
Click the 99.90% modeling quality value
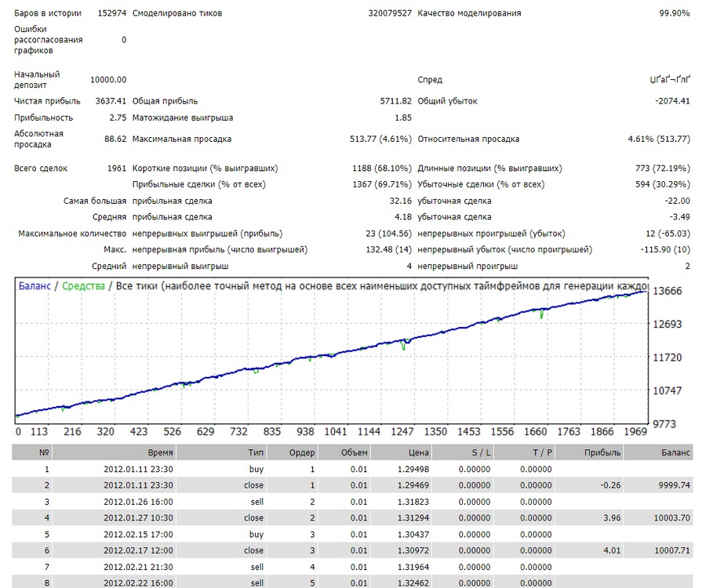pyautogui.click(x=675, y=13)
